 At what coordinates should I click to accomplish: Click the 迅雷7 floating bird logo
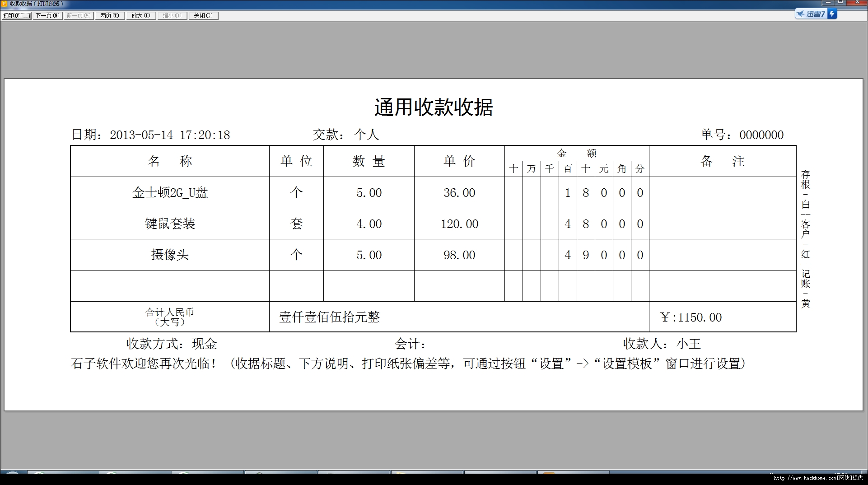point(801,14)
